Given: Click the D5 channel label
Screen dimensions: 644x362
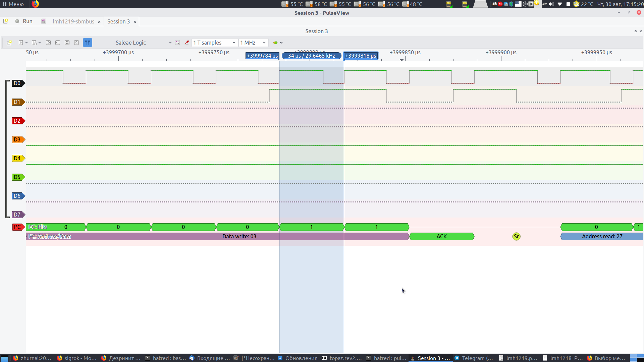Looking at the screenshot, I should point(18,177).
